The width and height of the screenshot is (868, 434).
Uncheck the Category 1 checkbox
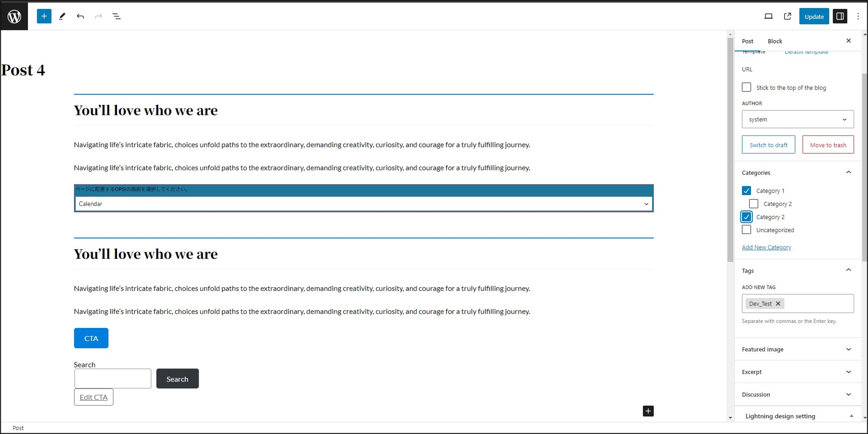coord(746,191)
